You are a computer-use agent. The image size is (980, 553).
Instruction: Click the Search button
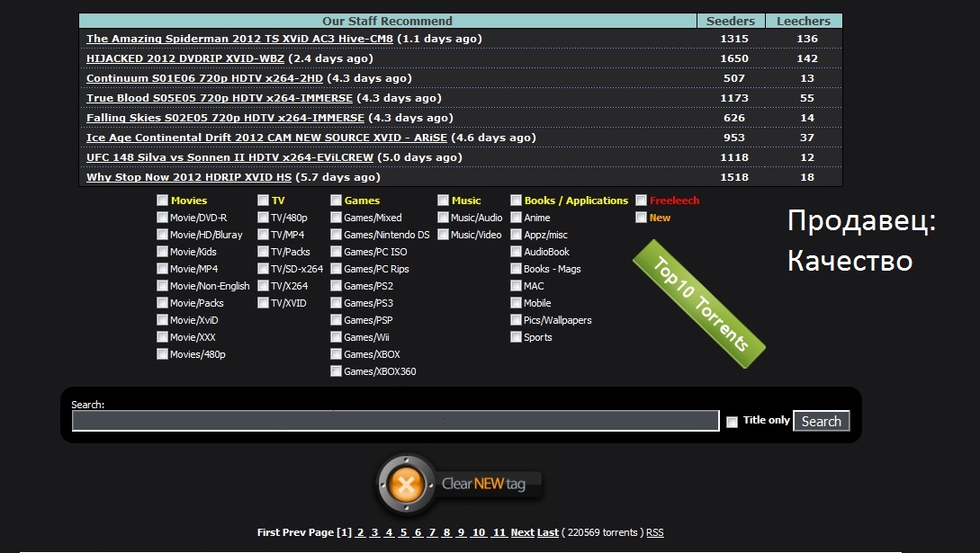(x=822, y=422)
